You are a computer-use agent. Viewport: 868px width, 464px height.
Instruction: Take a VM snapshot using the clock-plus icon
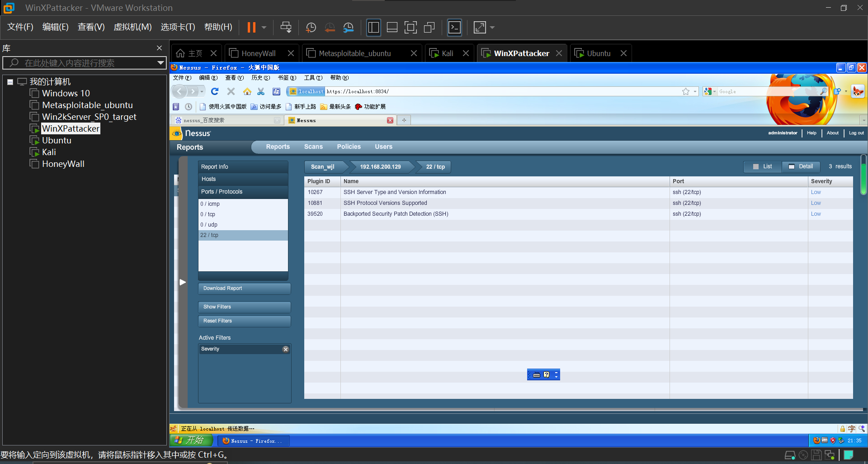pyautogui.click(x=311, y=28)
